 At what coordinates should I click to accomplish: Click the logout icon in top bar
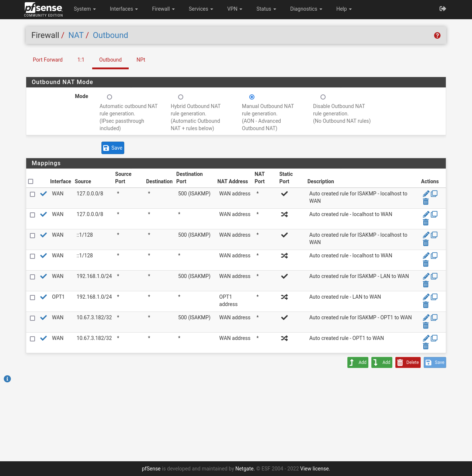pyautogui.click(x=443, y=9)
